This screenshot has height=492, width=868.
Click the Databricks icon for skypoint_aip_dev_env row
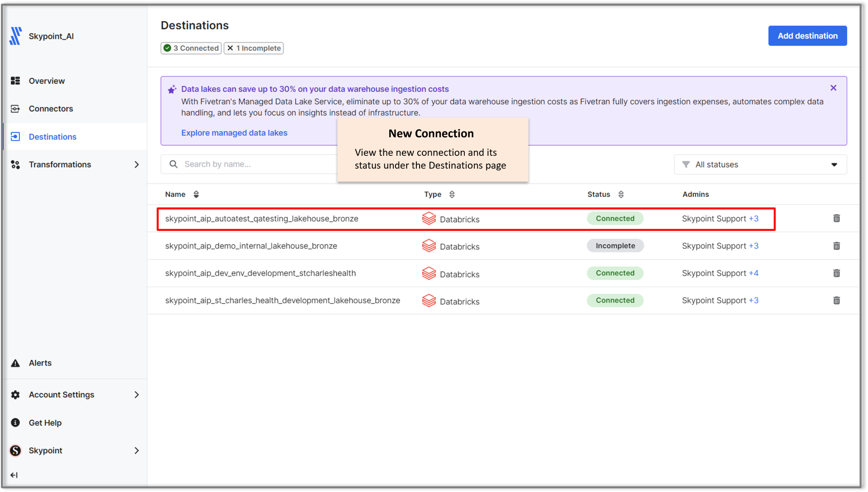pyautogui.click(x=428, y=273)
